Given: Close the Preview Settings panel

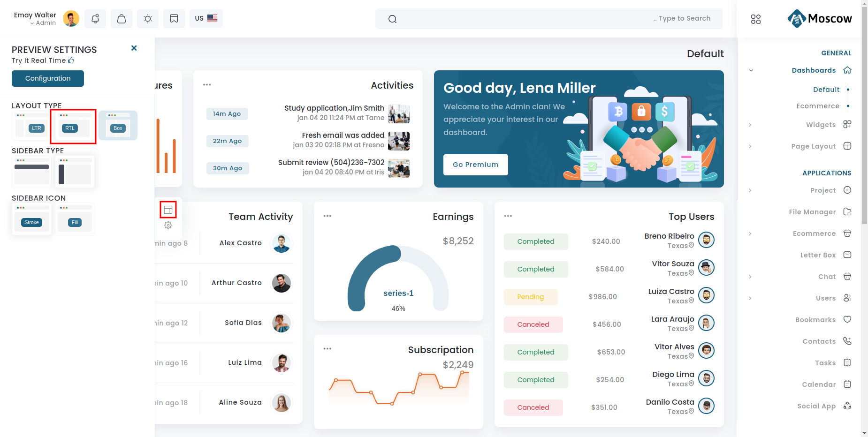Looking at the screenshot, I should pyautogui.click(x=134, y=48).
